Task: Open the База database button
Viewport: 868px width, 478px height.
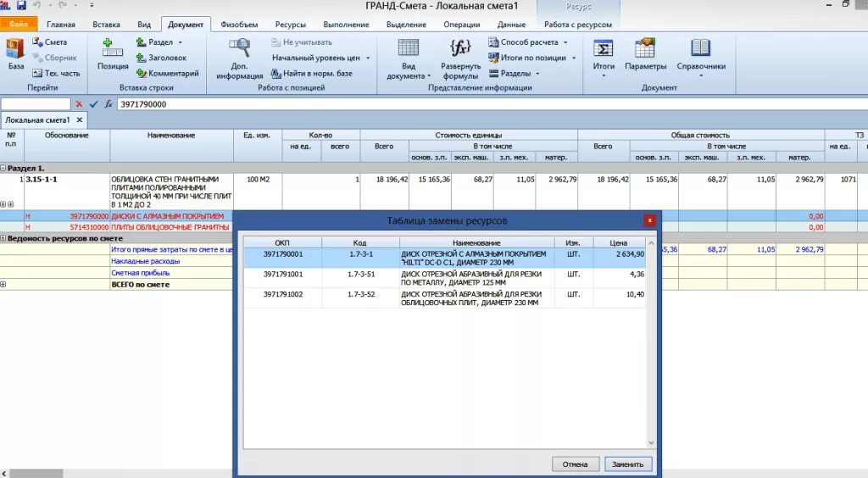Action: (15, 54)
